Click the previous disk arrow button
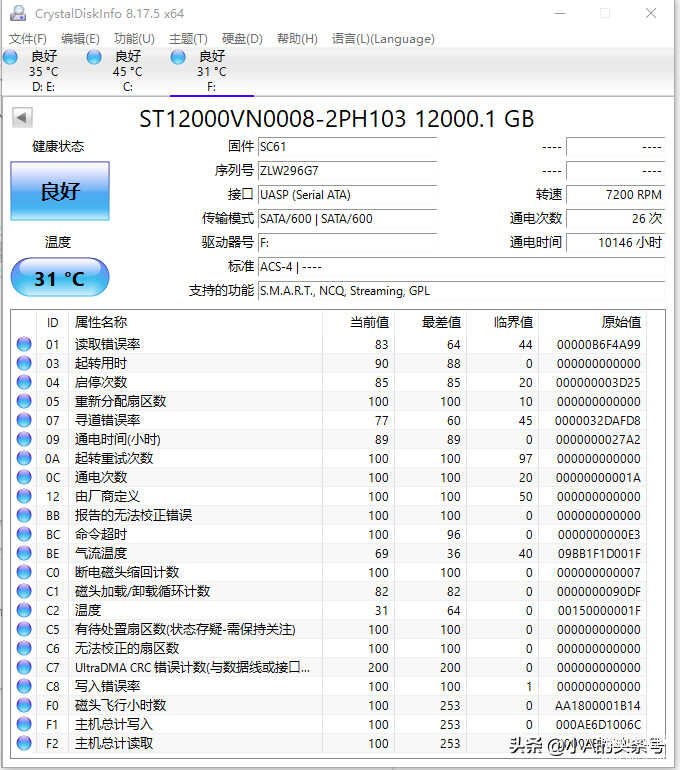The height and width of the screenshot is (770, 680). coord(22,119)
